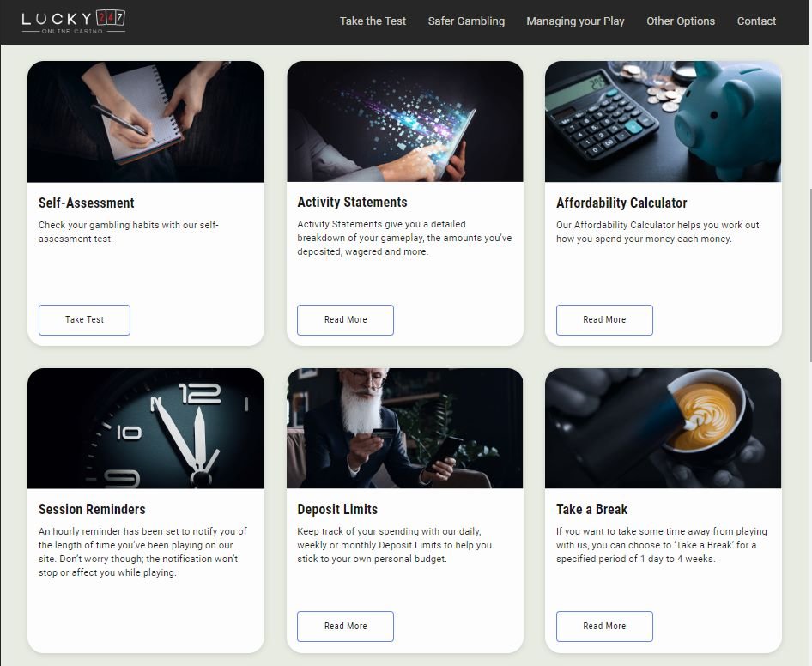Image resolution: width=812 pixels, height=666 pixels.
Task: Click the Session Reminders card heading
Action: (x=92, y=510)
